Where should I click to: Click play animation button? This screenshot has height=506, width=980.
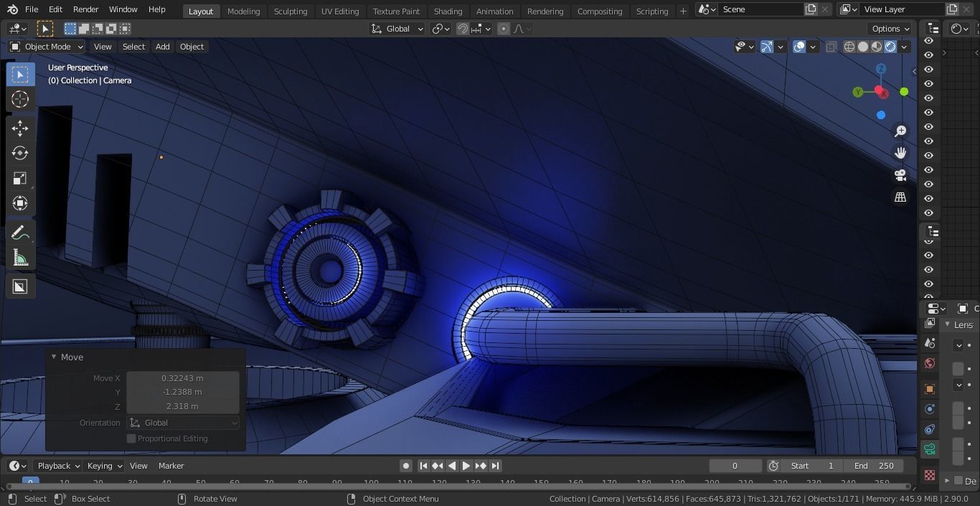[466, 466]
